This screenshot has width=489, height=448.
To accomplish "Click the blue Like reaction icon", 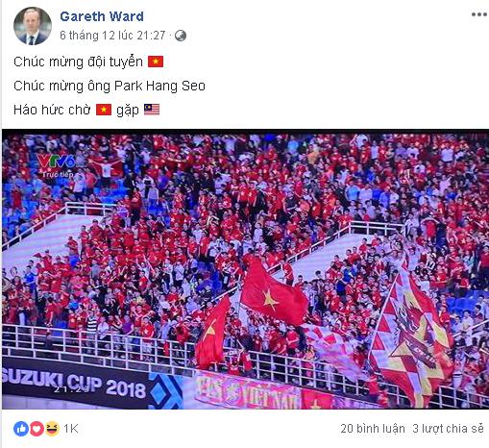I will [21, 429].
